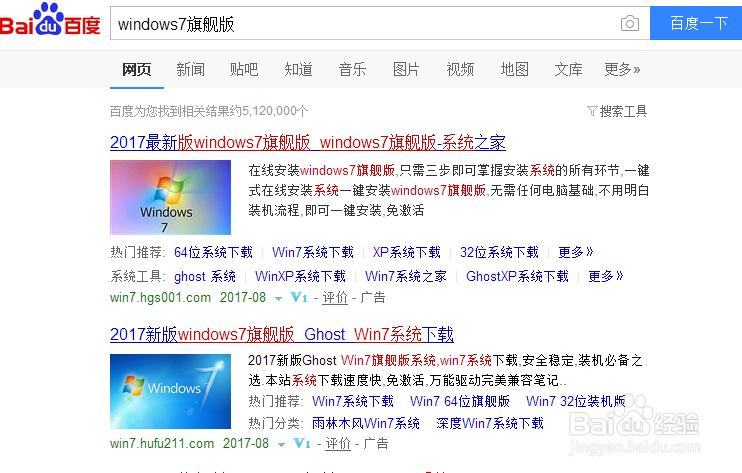Viewport: 742px width, 473px height.
Task: Expand dropdown arrow next to win7.hgs001.com
Action: coord(278,298)
